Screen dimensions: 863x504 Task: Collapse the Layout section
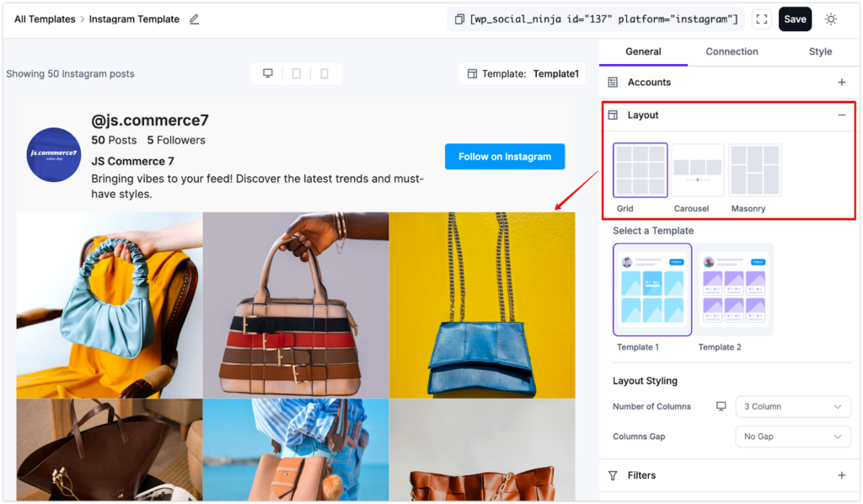tap(841, 115)
